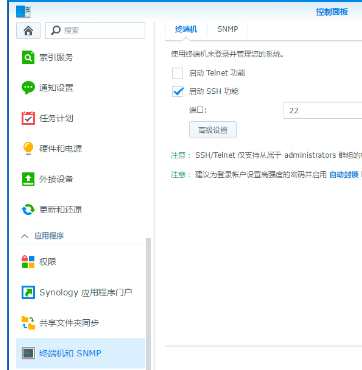Switch to the 终端机 tab
The height and width of the screenshot is (370, 362).
(x=186, y=29)
